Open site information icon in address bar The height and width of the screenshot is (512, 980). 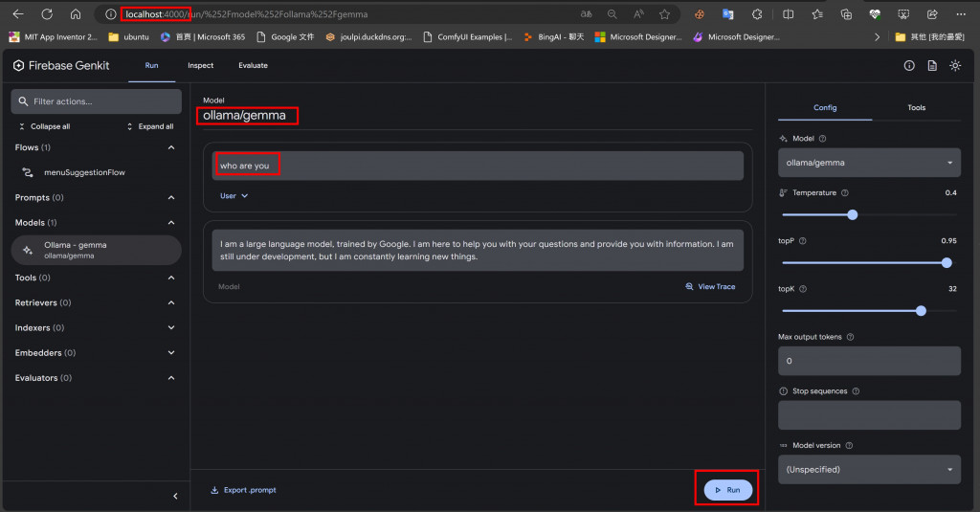click(x=111, y=13)
